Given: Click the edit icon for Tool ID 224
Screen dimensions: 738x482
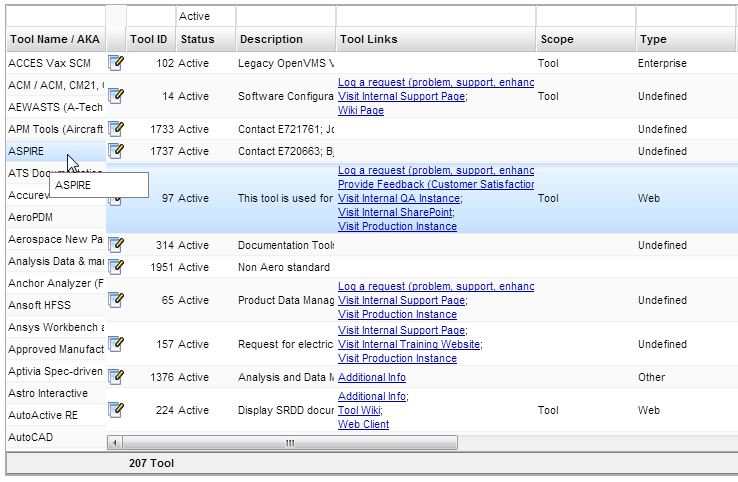Looking at the screenshot, I should pos(116,409).
